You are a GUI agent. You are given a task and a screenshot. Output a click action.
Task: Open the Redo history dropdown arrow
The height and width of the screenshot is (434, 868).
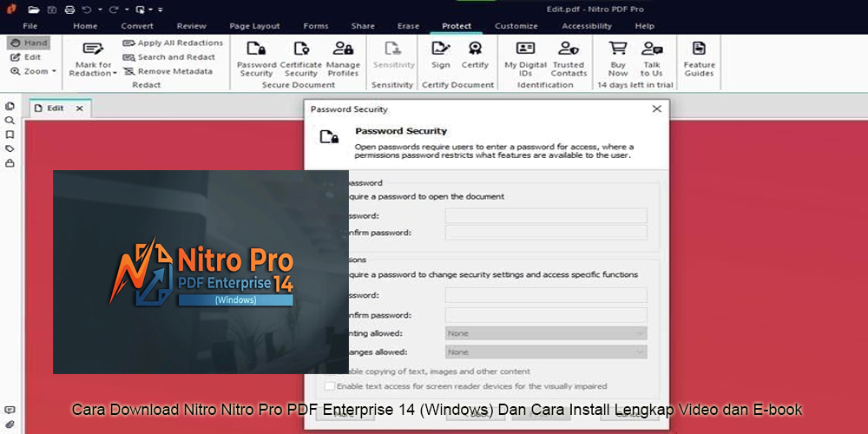128,10
